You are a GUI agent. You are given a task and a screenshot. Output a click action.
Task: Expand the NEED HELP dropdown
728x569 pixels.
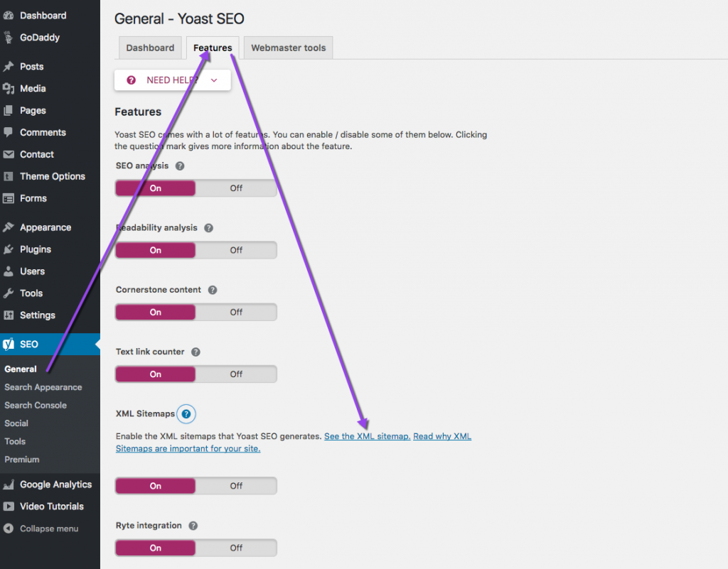click(x=173, y=80)
